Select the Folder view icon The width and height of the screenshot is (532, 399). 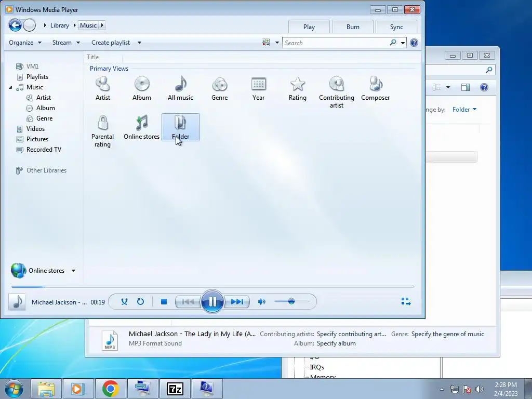click(x=180, y=127)
